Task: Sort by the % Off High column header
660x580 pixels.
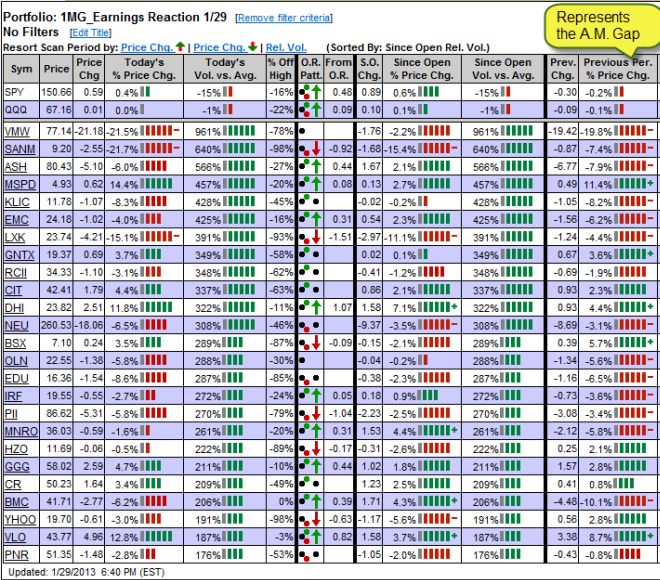Action: tap(279, 68)
